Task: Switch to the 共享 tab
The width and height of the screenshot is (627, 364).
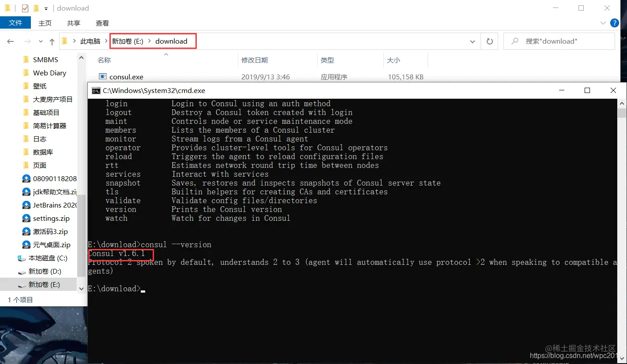Action: click(x=74, y=23)
